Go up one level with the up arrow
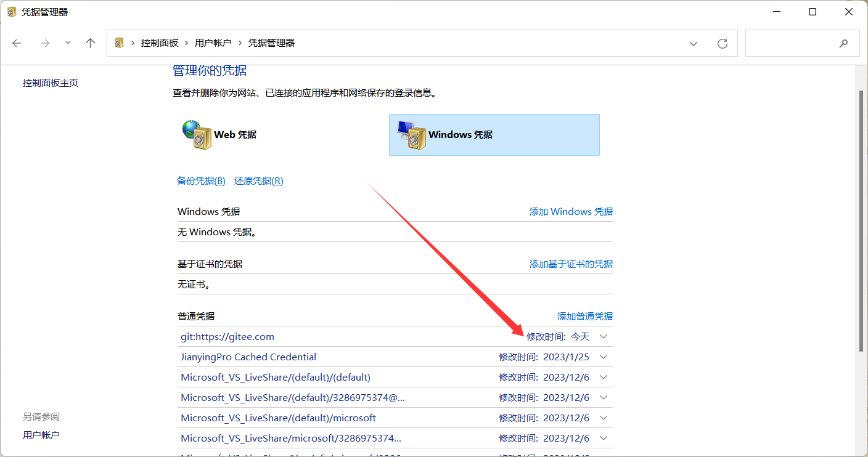868x457 pixels. click(x=91, y=43)
